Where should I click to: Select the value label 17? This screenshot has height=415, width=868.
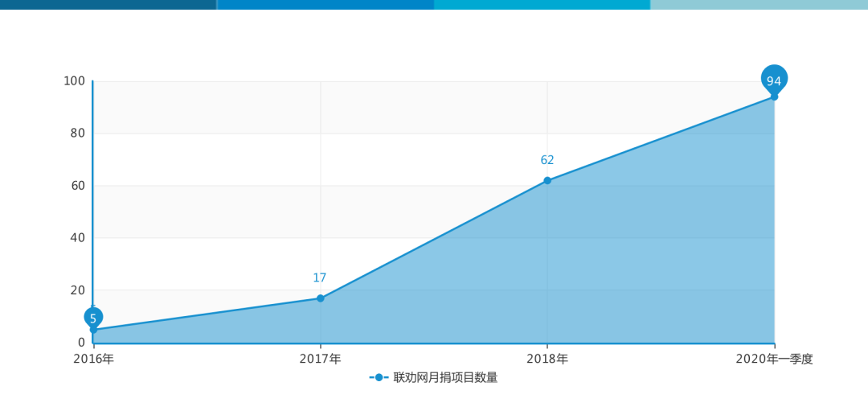pos(319,278)
